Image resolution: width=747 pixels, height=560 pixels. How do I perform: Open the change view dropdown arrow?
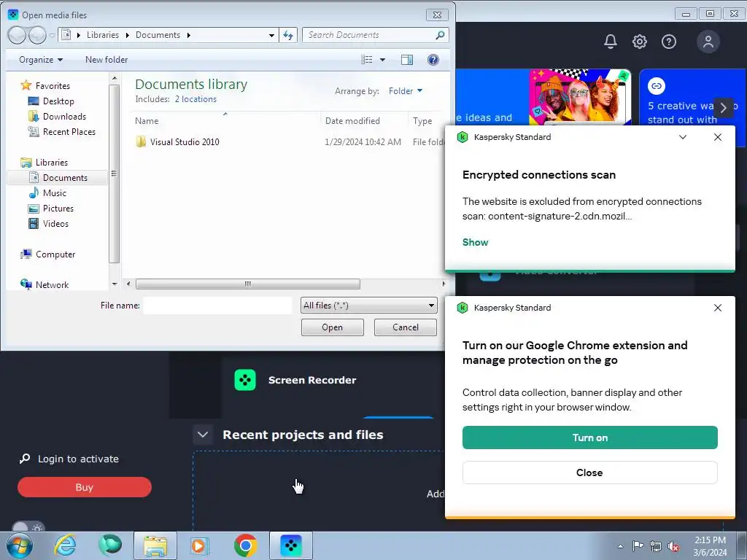pos(382,60)
